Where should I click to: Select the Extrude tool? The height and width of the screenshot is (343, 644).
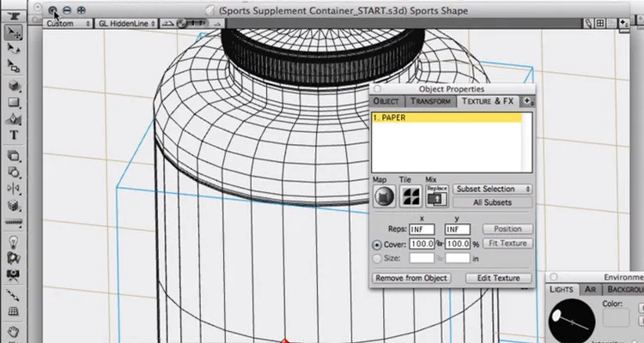point(13,155)
